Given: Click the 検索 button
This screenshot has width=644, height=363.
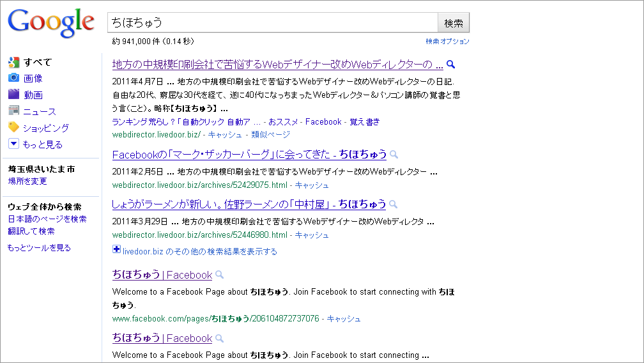Looking at the screenshot, I should point(454,23).
